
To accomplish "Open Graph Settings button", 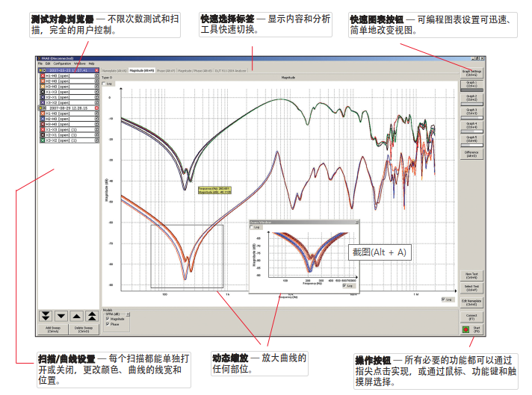I will (471, 73).
